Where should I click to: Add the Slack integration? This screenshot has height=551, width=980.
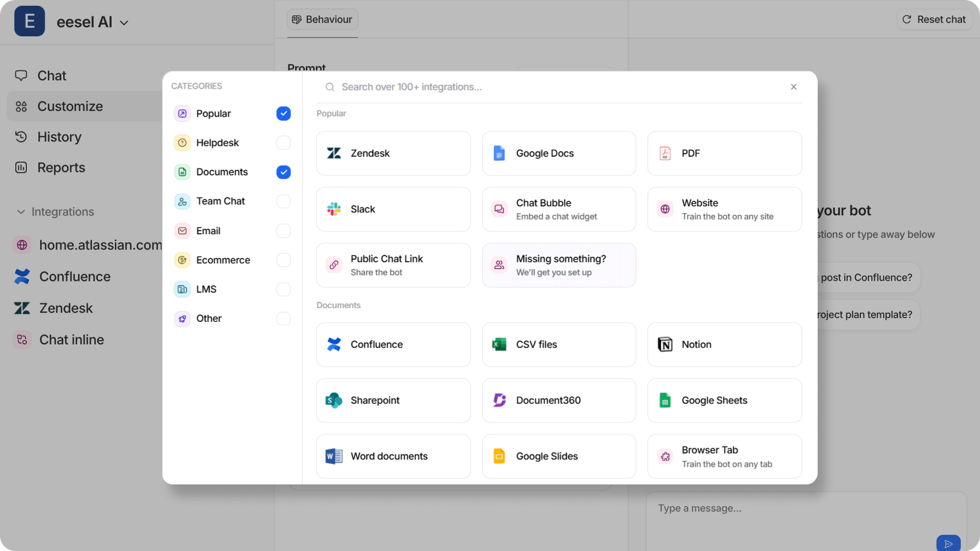coord(393,209)
